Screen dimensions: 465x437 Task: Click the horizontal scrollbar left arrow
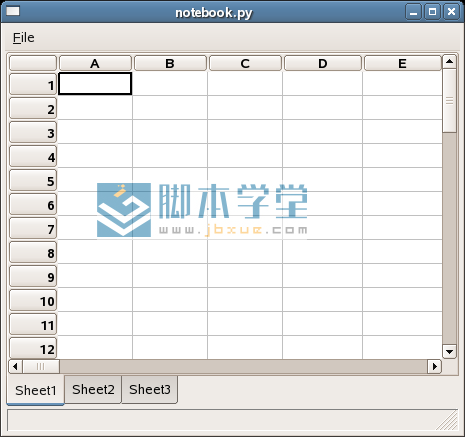tap(15, 366)
